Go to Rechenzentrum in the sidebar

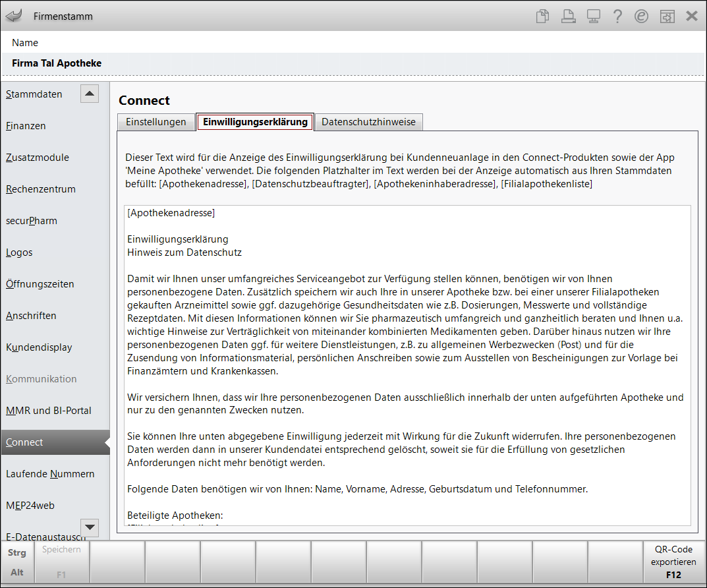click(41, 189)
